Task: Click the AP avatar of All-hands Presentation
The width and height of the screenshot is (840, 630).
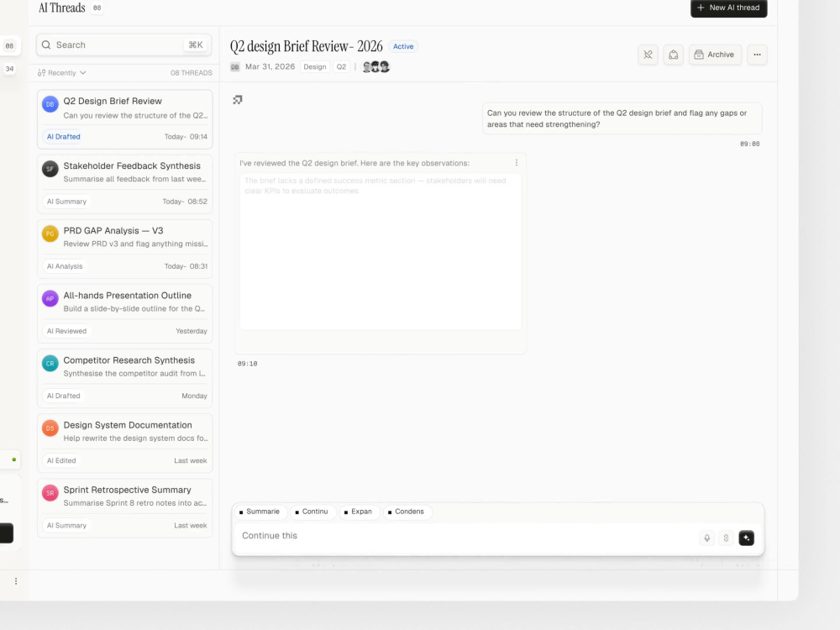Action: point(50,298)
